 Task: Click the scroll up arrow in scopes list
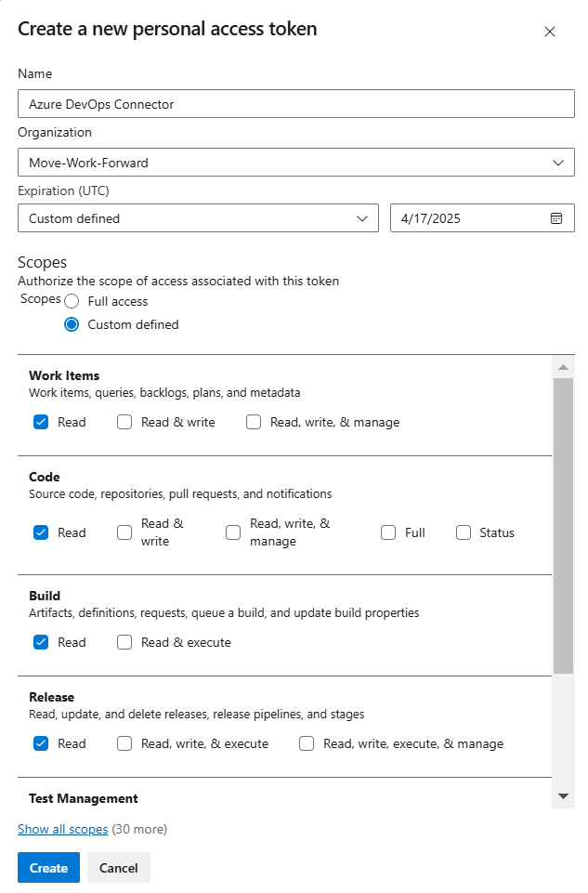click(563, 366)
